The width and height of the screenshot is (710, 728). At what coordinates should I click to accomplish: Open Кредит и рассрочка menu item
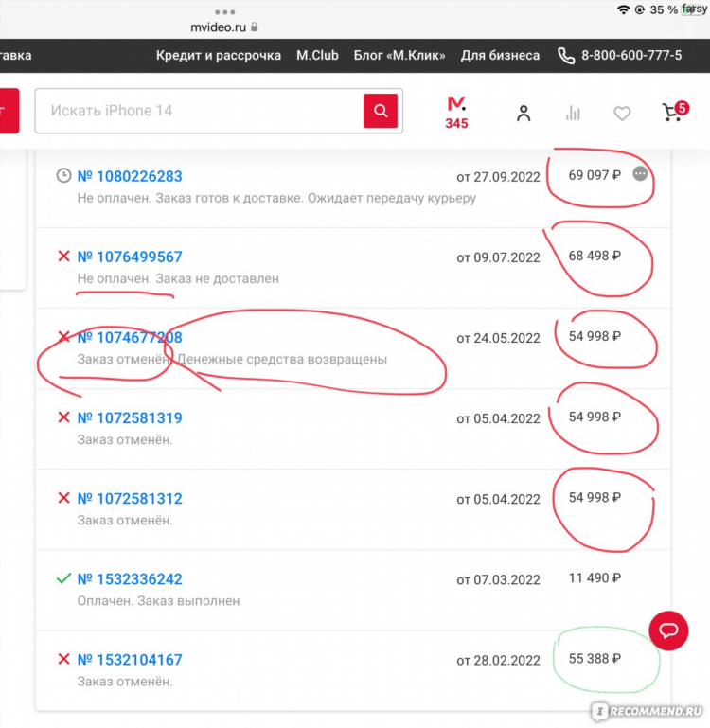click(x=219, y=55)
